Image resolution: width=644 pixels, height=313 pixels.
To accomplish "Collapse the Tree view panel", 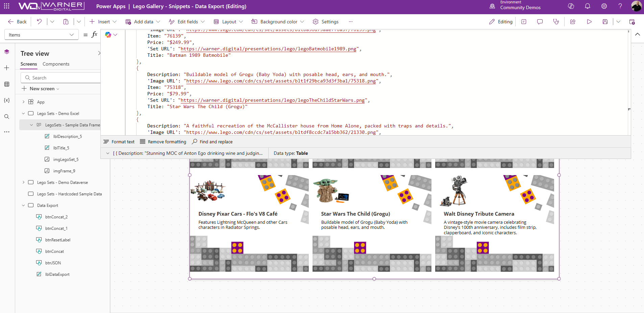I will [x=99, y=53].
